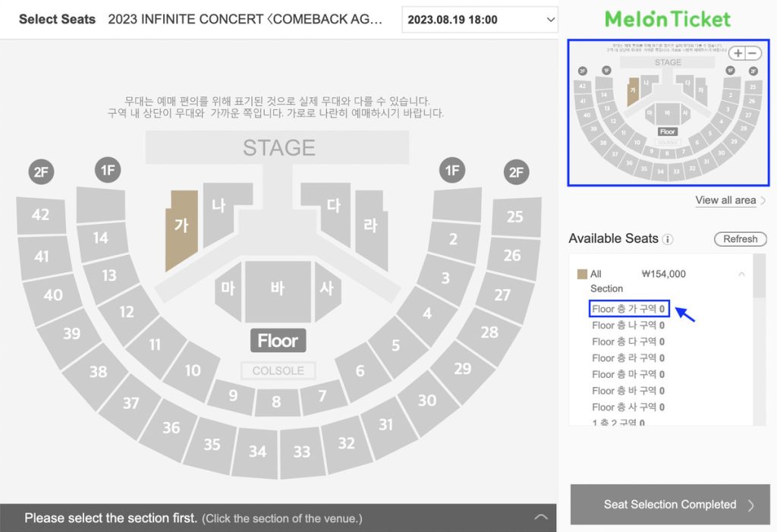Open the performance date dropdown
Viewport: 777px width, 532px height.
(480, 20)
